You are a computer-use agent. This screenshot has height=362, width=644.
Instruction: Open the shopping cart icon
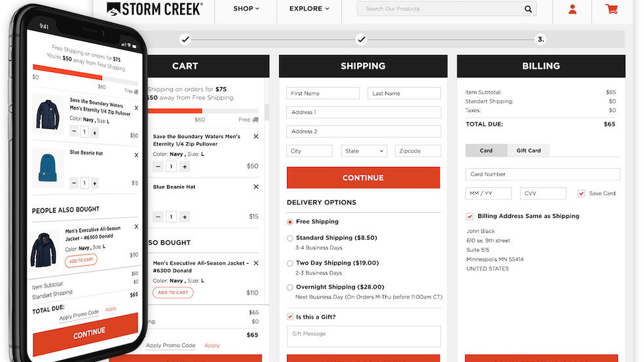pyautogui.click(x=611, y=9)
